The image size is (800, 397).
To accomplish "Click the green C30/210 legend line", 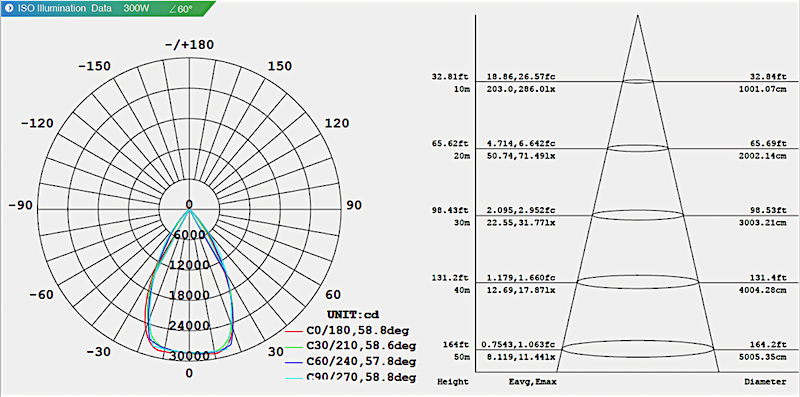I will tap(294, 346).
